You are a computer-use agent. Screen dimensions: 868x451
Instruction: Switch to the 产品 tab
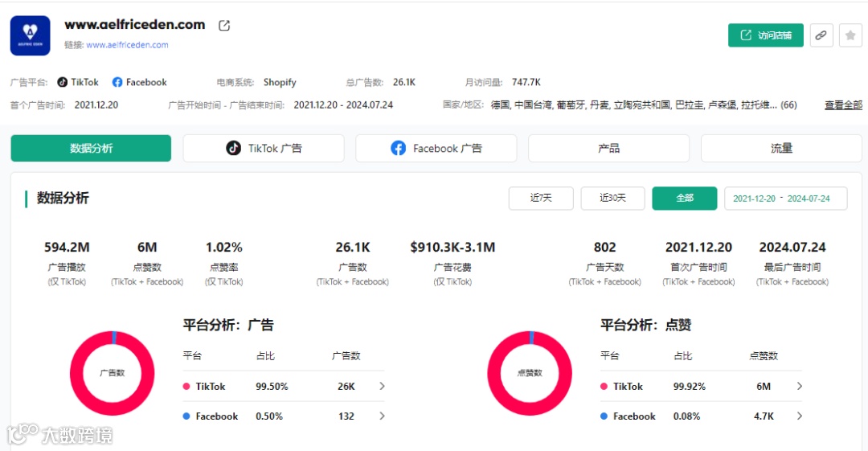pyautogui.click(x=609, y=148)
